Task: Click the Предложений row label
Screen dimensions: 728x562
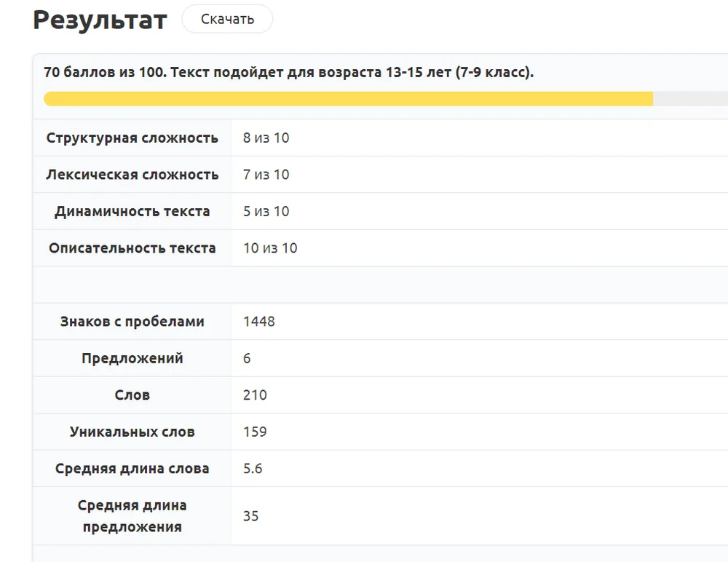Action: [132, 358]
